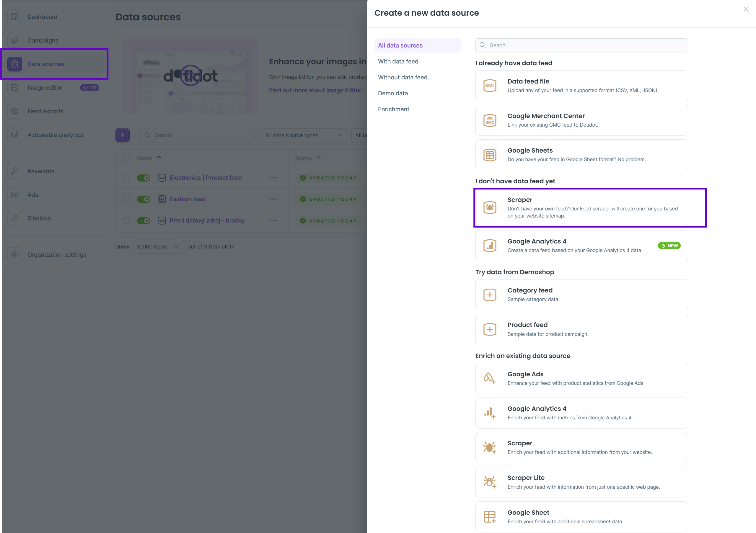Open Find out more about Image Editor link

pos(315,90)
